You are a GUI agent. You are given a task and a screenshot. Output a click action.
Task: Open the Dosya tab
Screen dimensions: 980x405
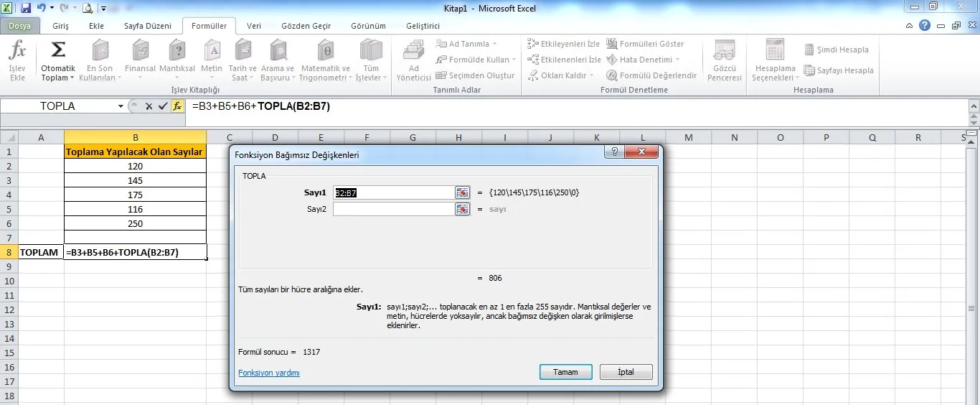[x=20, y=26]
